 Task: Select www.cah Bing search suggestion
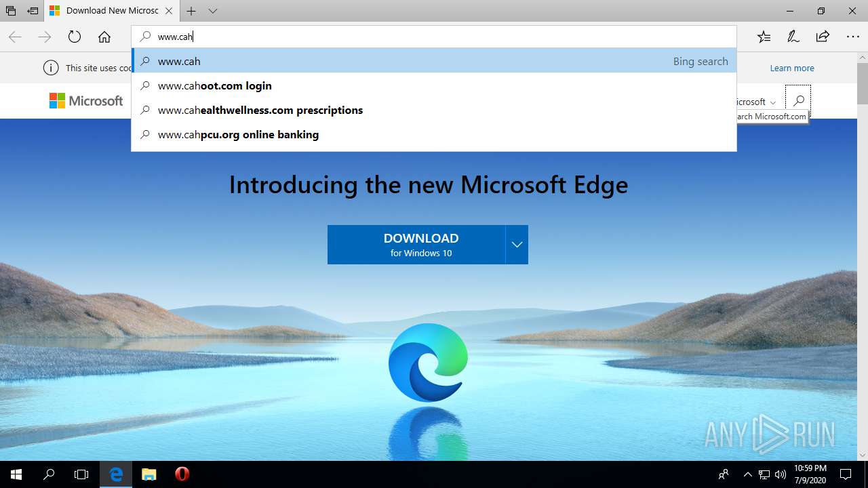tap(434, 61)
